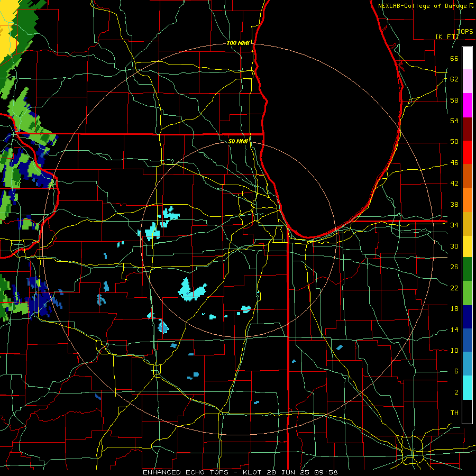
Task: Click the '46' legend value
Action: (x=454, y=163)
